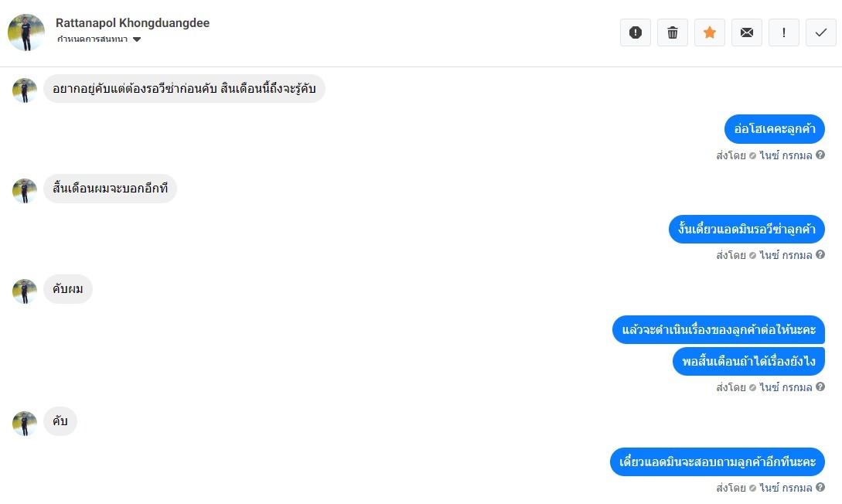Click help icon under พอสิ้นเดือนถ้าได้เรื่องยังไง message
This screenshot has height=504, width=842.
[820, 387]
